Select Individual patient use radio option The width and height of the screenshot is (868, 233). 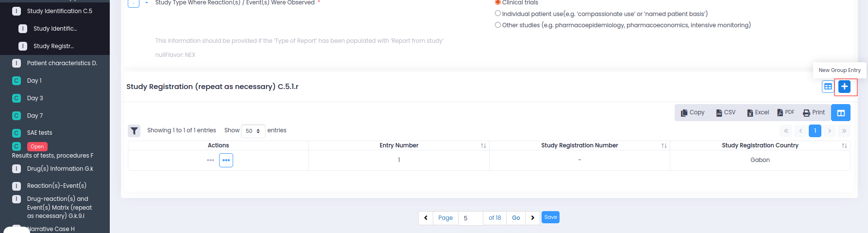[498, 14]
